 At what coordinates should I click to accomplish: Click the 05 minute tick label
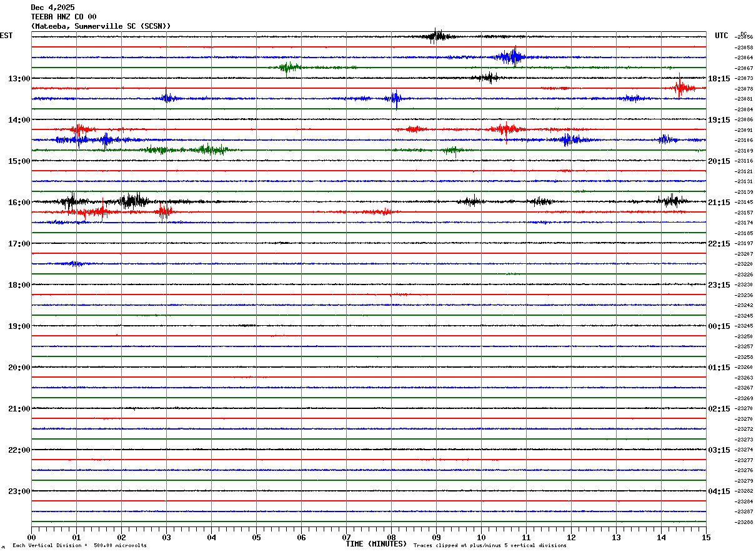(256, 538)
